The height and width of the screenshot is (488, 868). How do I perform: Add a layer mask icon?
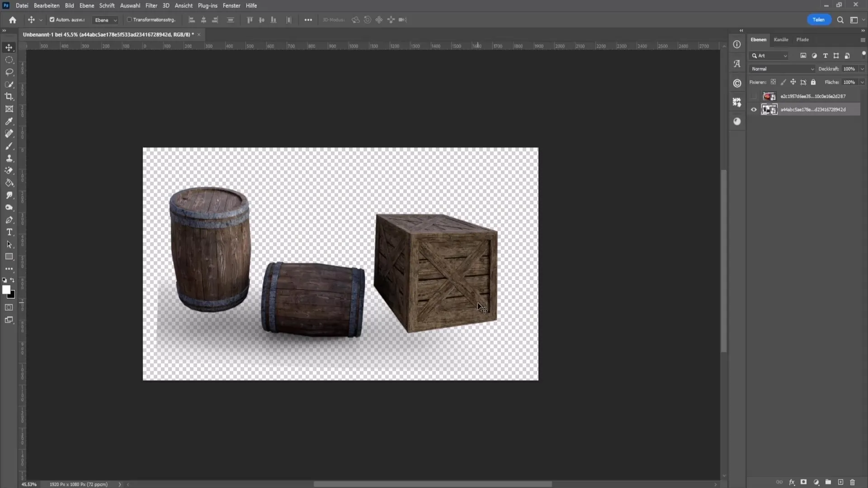coord(803,482)
